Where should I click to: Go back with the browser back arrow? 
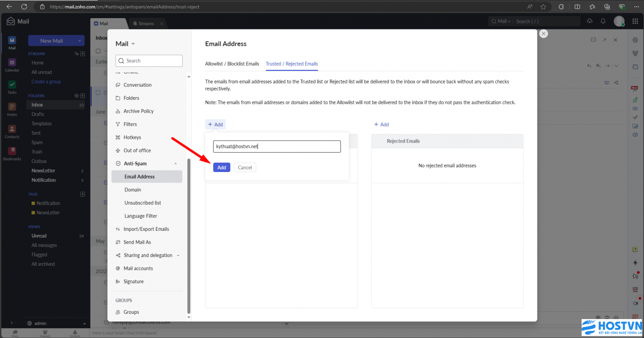(x=9, y=7)
